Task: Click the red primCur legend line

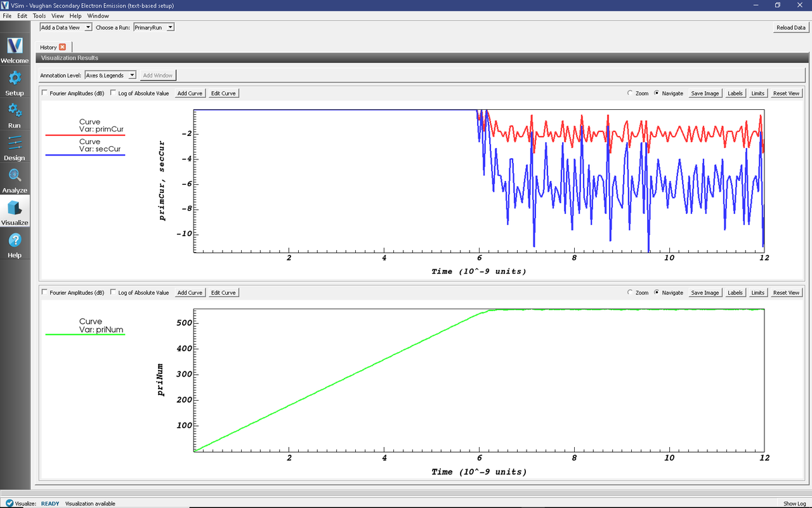Action: click(x=85, y=135)
